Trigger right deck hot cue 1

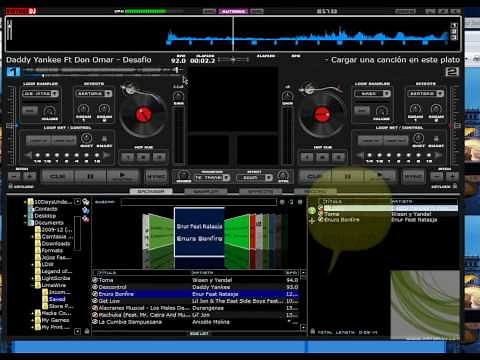(x=307, y=157)
